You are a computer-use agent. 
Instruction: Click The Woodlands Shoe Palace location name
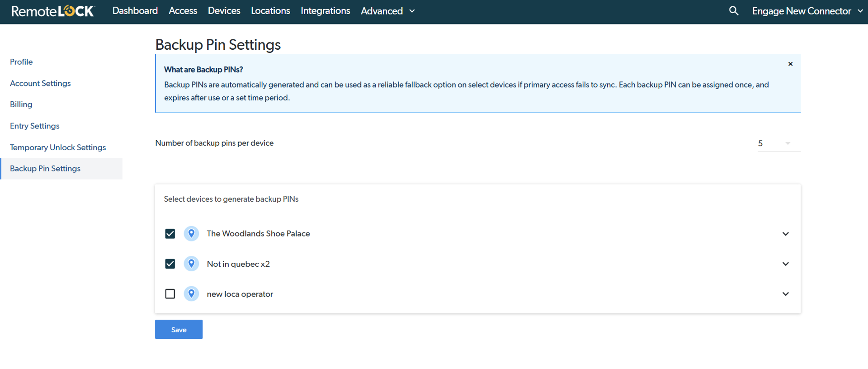coord(258,234)
